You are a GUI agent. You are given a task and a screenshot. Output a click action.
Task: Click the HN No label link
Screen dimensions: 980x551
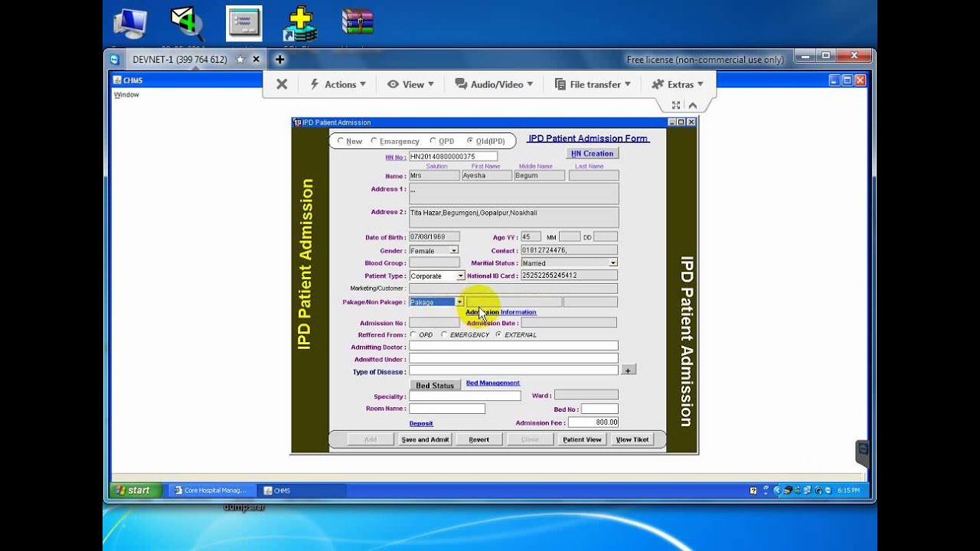point(395,158)
